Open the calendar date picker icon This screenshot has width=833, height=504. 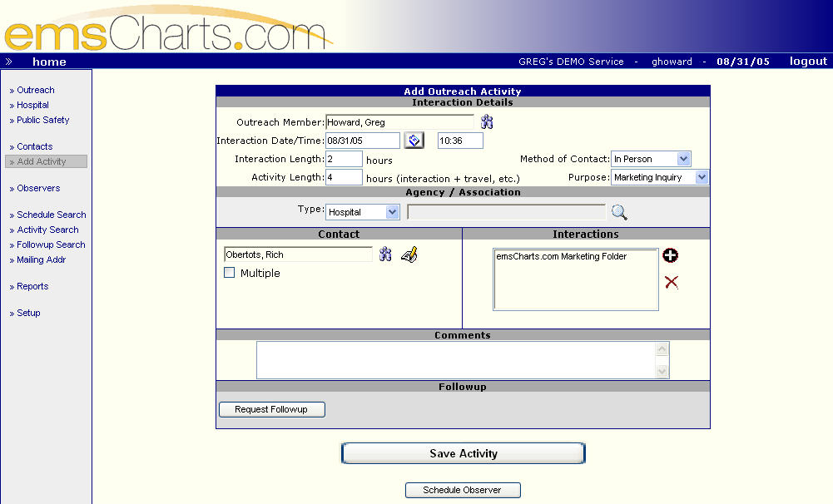coord(414,141)
